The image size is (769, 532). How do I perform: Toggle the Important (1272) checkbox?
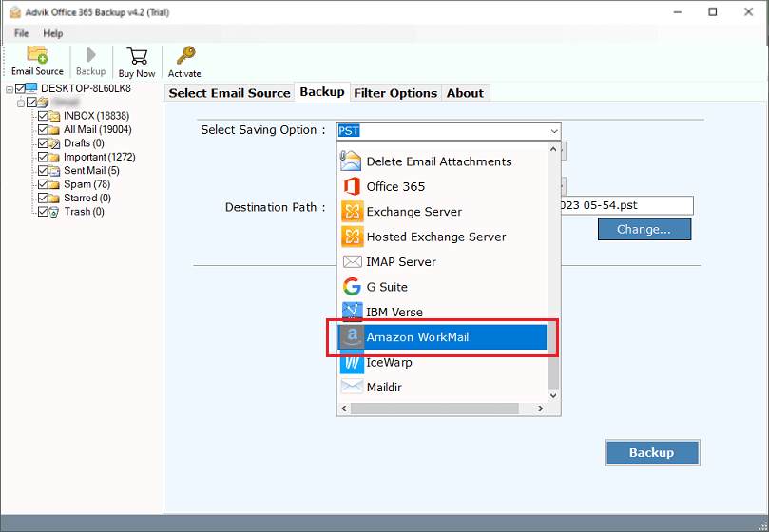click(x=43, y=157)
